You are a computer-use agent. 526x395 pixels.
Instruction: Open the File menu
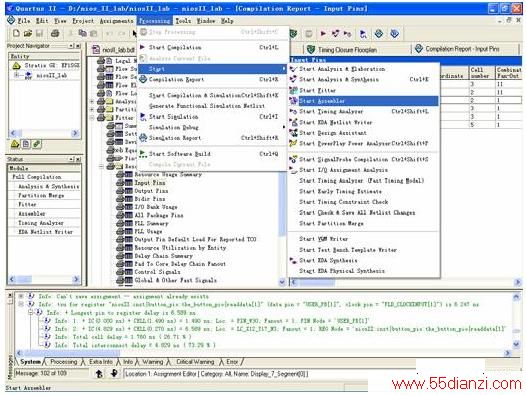pos(23,21)
